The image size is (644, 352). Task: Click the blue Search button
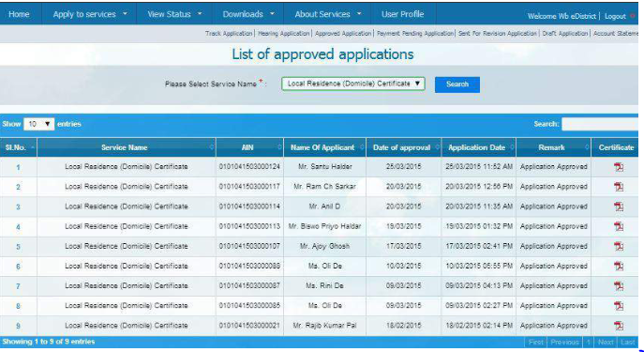click(457, 84)
